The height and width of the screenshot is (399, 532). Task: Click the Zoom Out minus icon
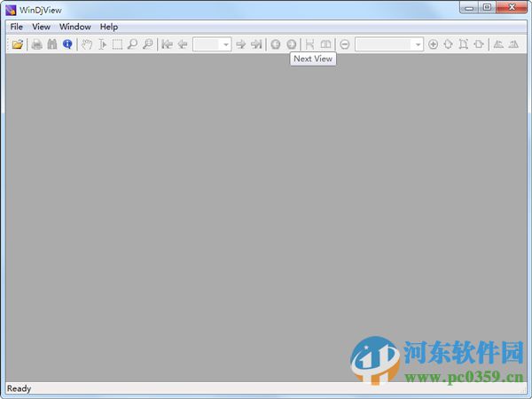point(345,44)
